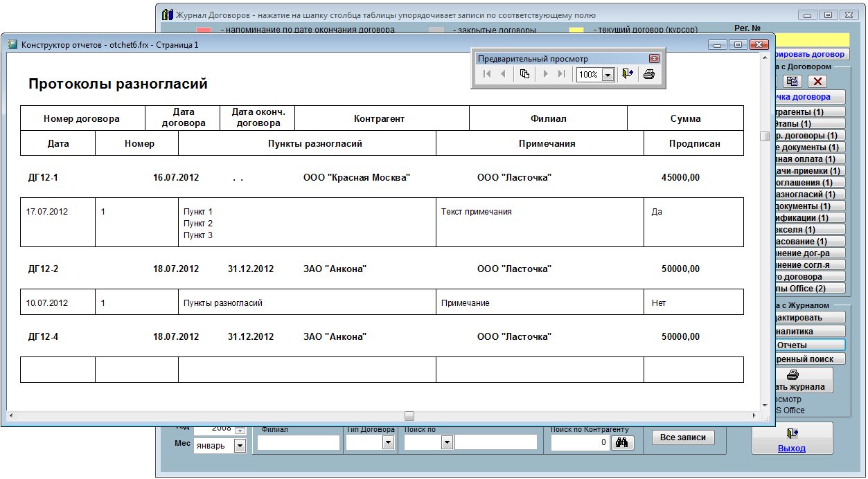Viewport: 868px width, 479px height.
Task: Click the Выход exit link
Action: pos(791,448)
